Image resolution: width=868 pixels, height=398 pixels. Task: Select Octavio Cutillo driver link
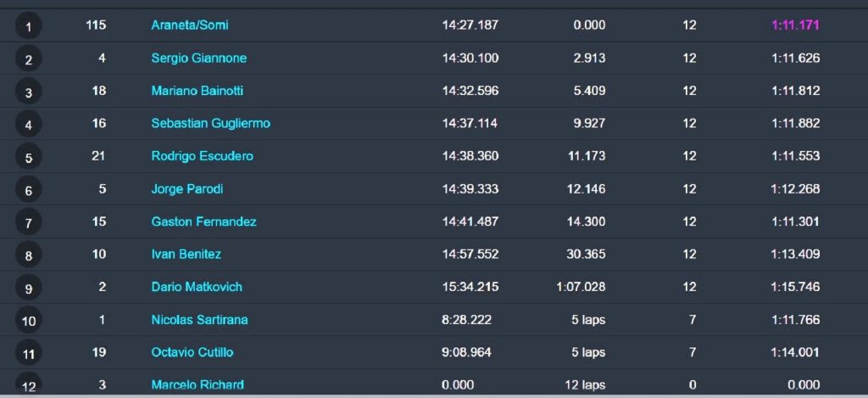tap(192, 352)
